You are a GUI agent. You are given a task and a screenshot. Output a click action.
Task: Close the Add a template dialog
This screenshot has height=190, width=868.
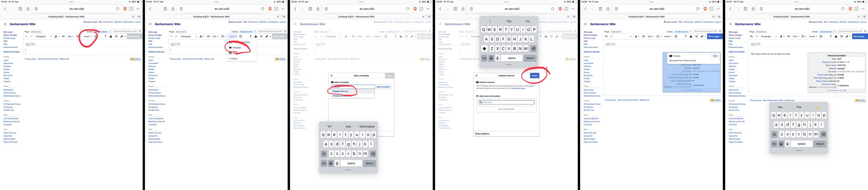pos(332,76)
